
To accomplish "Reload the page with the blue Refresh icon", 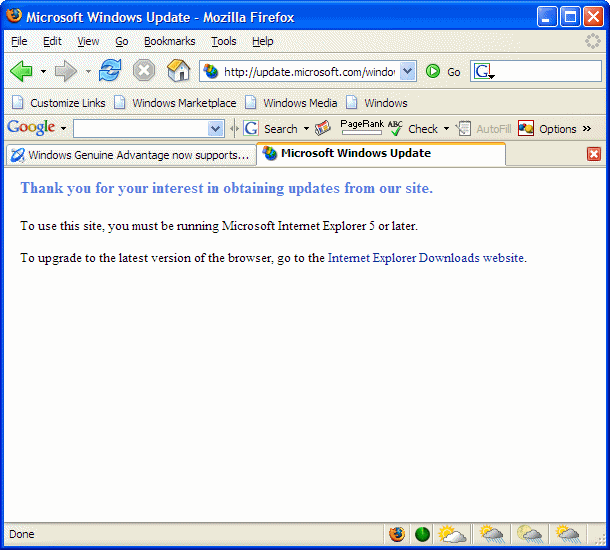I will coord(110,70).
